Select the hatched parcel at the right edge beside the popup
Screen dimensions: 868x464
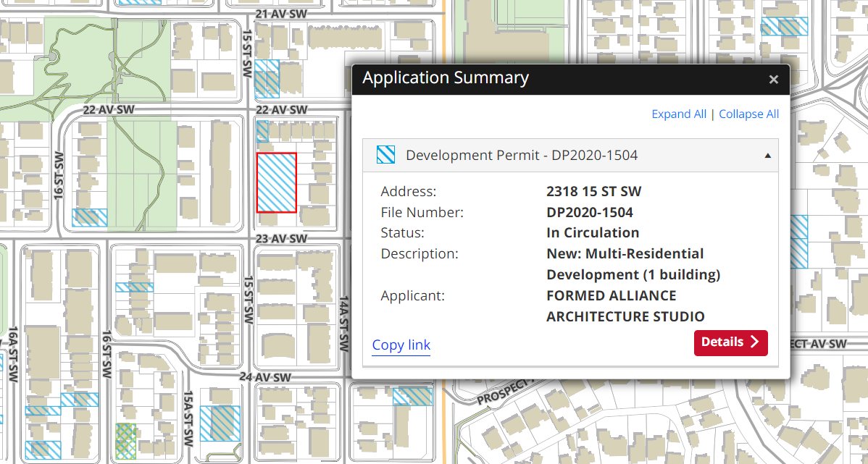799,242
